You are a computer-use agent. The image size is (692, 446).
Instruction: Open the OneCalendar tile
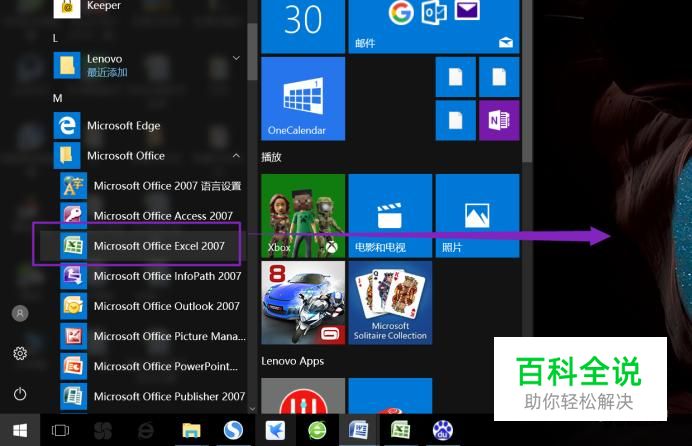pos(303,98)
